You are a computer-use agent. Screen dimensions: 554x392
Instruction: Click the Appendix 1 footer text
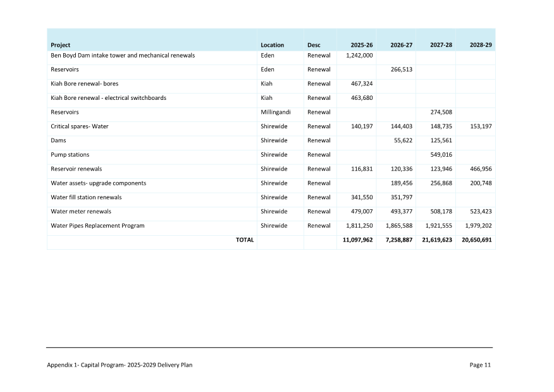tap(120, 365)
